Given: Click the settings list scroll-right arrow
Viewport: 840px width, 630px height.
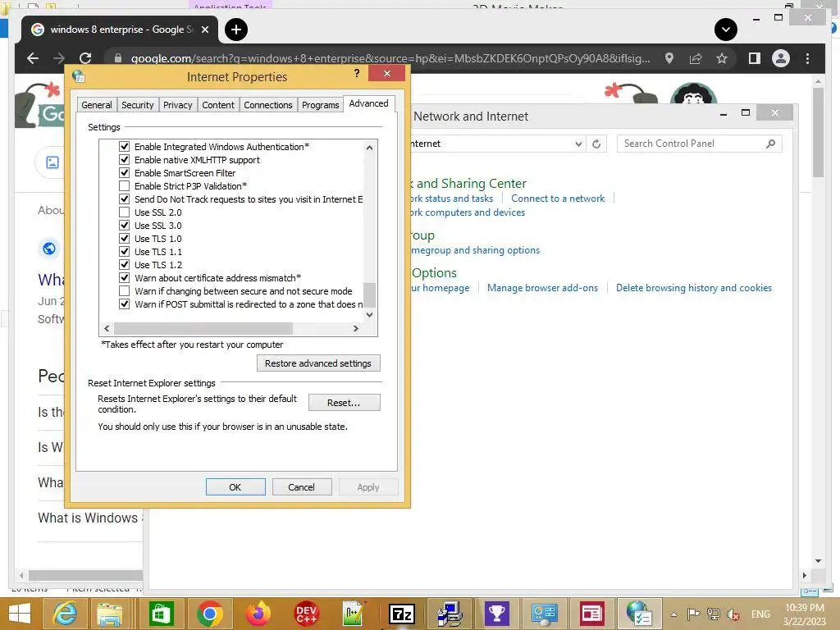Looking at the screenshot, I should click(355, 328).
